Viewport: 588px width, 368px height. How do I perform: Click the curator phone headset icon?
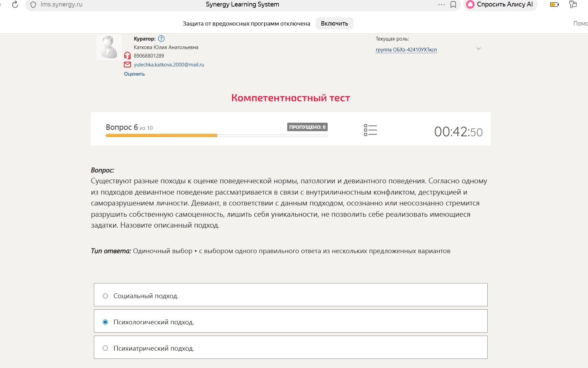[127, 56]
